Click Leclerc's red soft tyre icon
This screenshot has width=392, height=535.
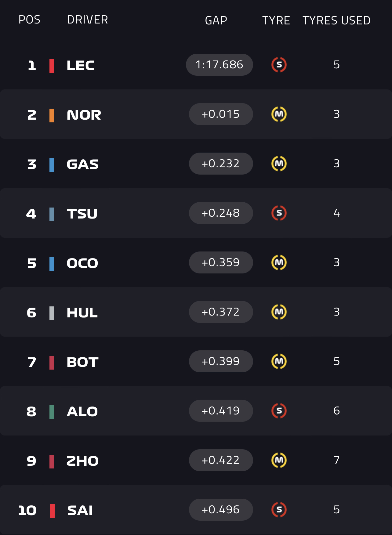[279, 65]
